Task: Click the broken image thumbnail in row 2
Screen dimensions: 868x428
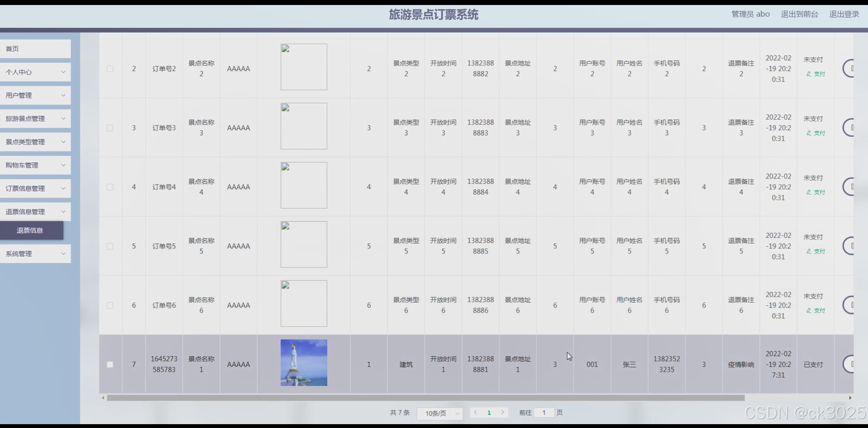Action: 304,67
